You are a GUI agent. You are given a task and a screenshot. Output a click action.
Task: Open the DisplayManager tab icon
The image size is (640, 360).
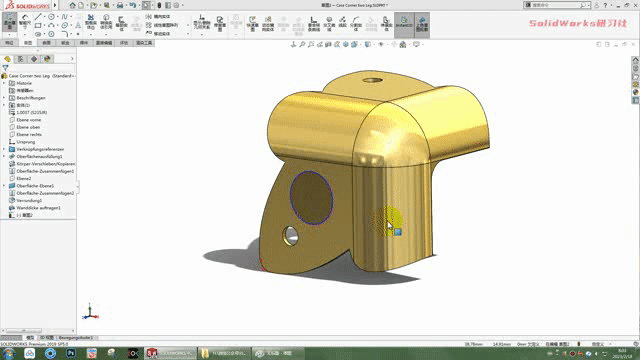point(47,59)
